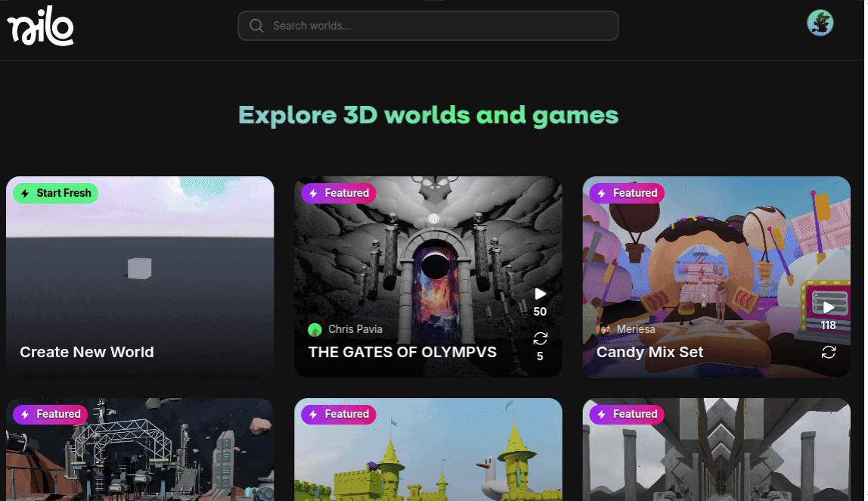Open THE GATES OF OLYMPVS thumbnail

pyautogui.click(x=428, y=276)
